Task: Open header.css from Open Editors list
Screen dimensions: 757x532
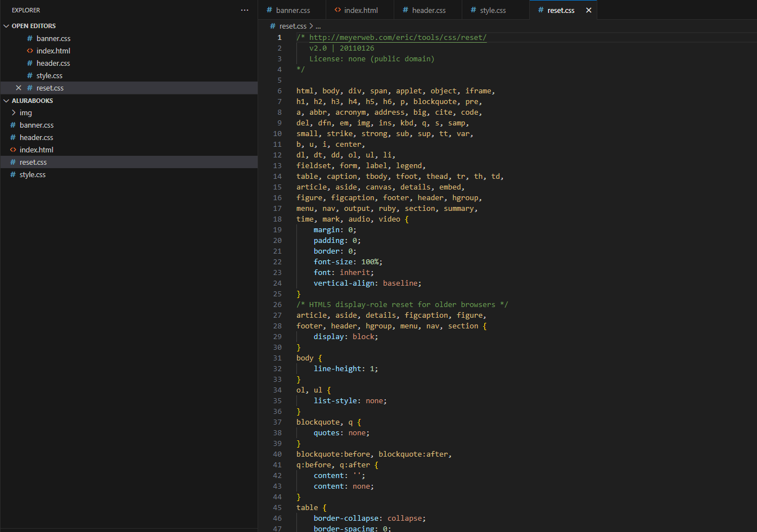Action: (129, 63)
